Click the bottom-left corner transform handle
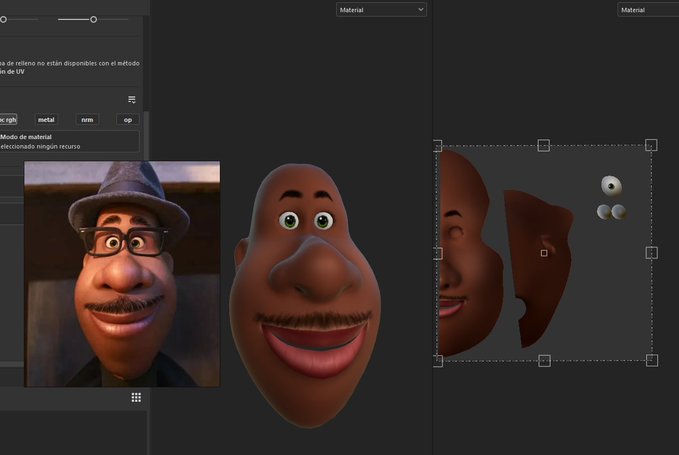Image resolution: width=679 pixels, height=455 pixels. (437, 360)
